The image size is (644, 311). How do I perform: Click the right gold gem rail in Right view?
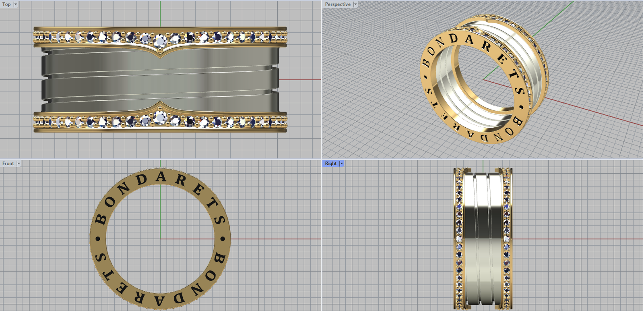[507, 238]
